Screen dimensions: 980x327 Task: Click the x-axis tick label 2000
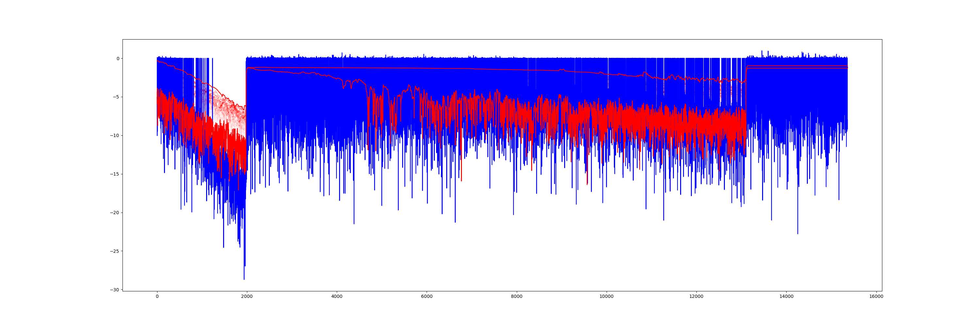click(x=247, y=297)
